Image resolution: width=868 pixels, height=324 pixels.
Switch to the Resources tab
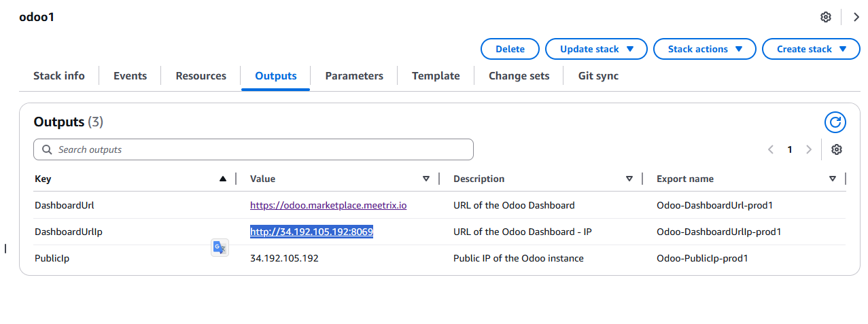tap(201, 76)
